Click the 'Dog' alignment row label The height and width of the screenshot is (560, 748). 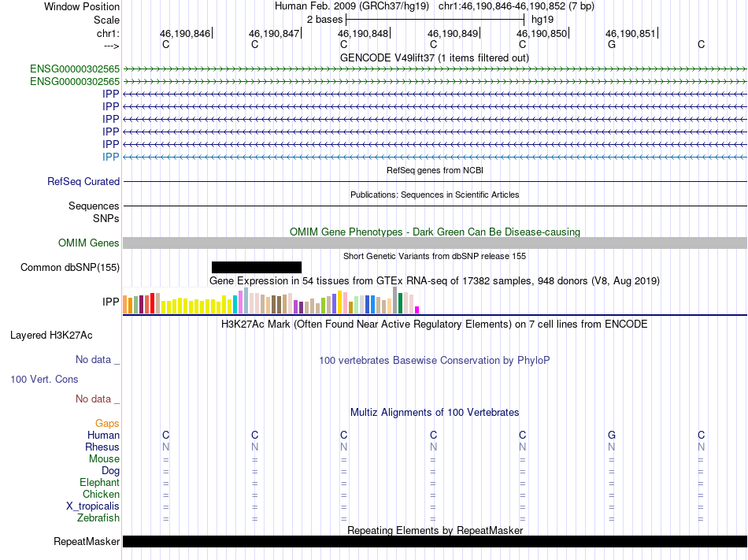[110, 471]
